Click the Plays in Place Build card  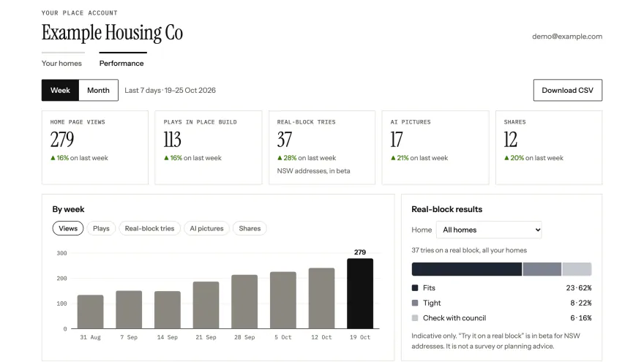click(209, 147)
